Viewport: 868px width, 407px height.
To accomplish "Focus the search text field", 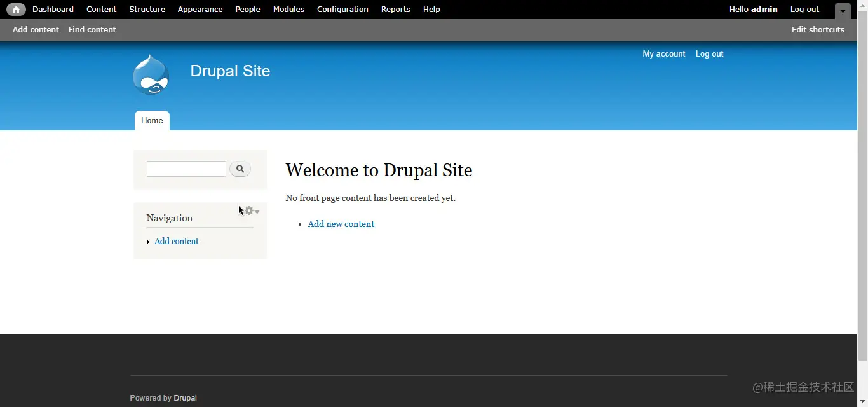I will tap(186, 169).
